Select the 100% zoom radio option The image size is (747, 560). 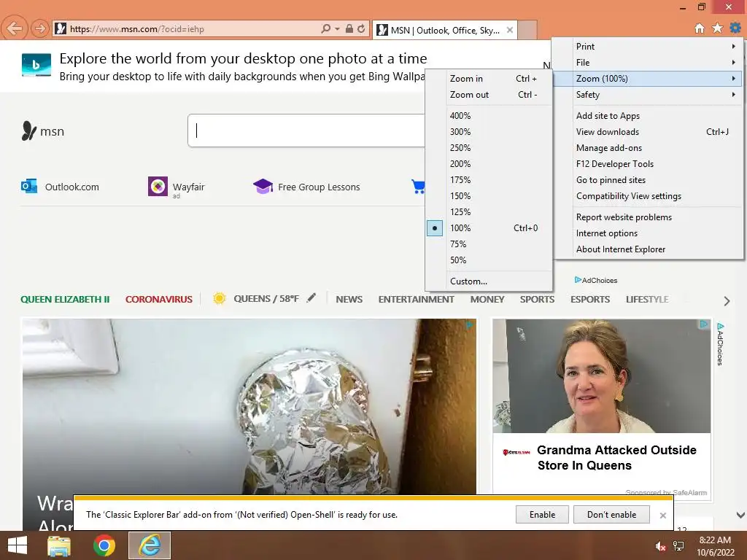coord(435,228)
